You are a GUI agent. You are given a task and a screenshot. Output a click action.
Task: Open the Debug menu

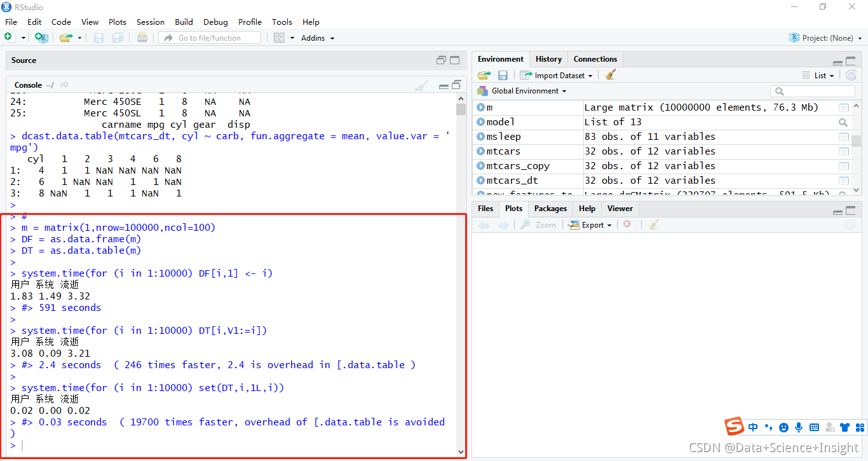point(215,22)
